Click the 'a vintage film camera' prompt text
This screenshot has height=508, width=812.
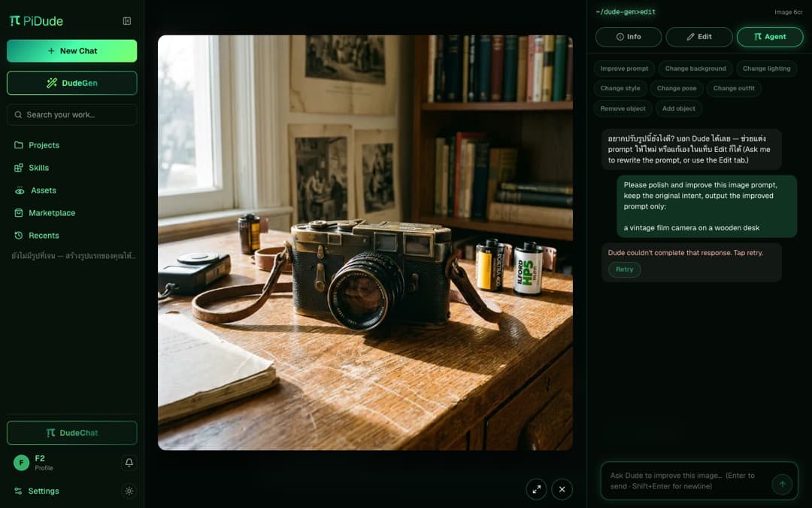[692, 227]
